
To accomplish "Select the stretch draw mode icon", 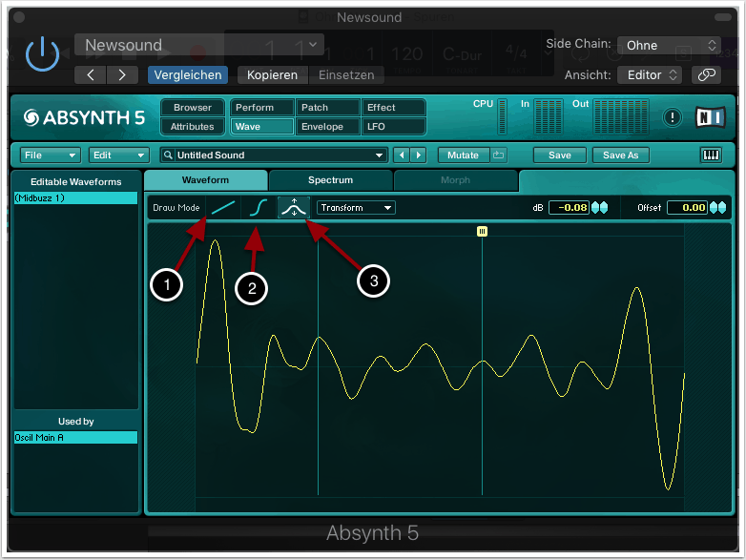I will pos(294,207).
